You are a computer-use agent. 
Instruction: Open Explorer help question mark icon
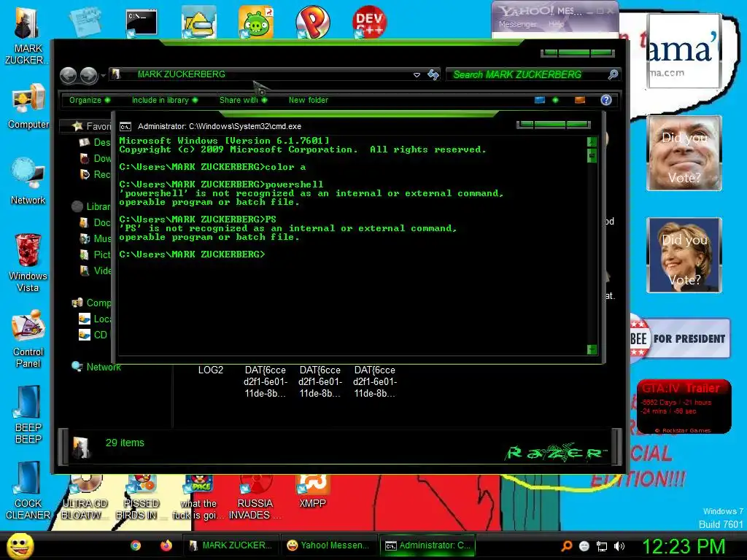tap(606, 100)
